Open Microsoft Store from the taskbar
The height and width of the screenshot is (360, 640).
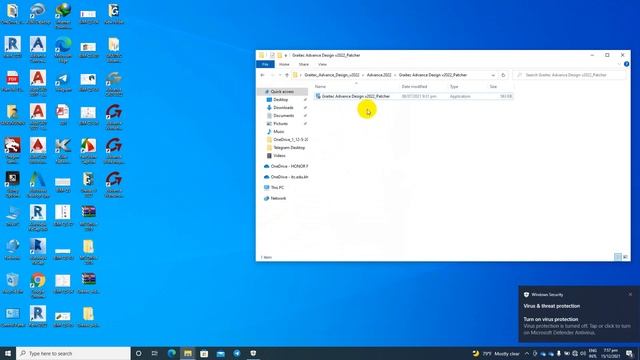point(204,353)
